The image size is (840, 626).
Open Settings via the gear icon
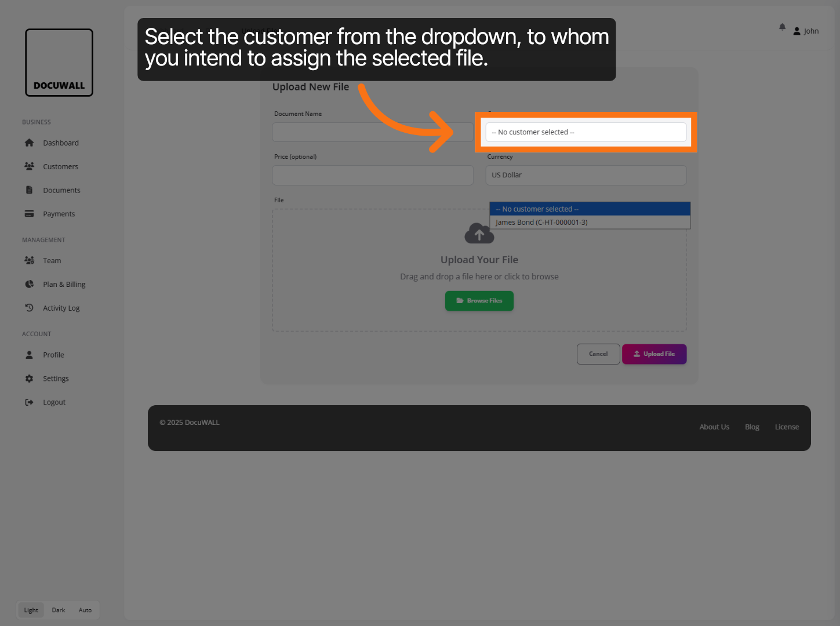click(29, 378)
